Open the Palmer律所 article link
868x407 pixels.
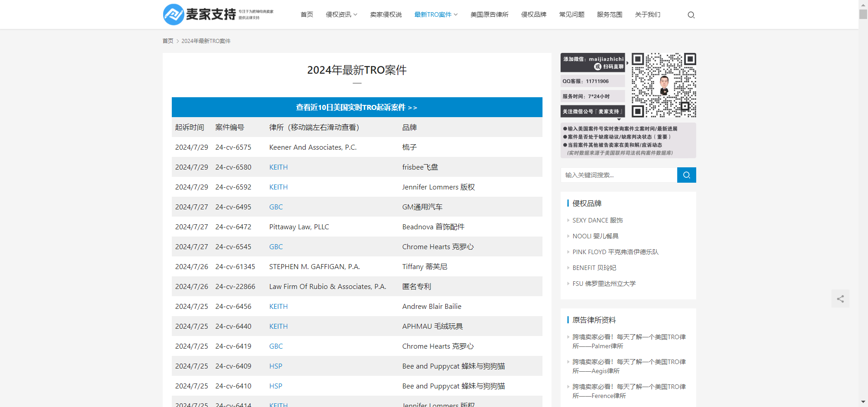[x=629, y=341]
